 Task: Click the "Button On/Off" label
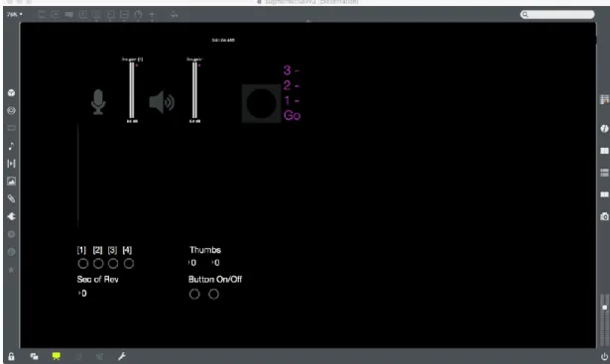(x=215, y=280)
